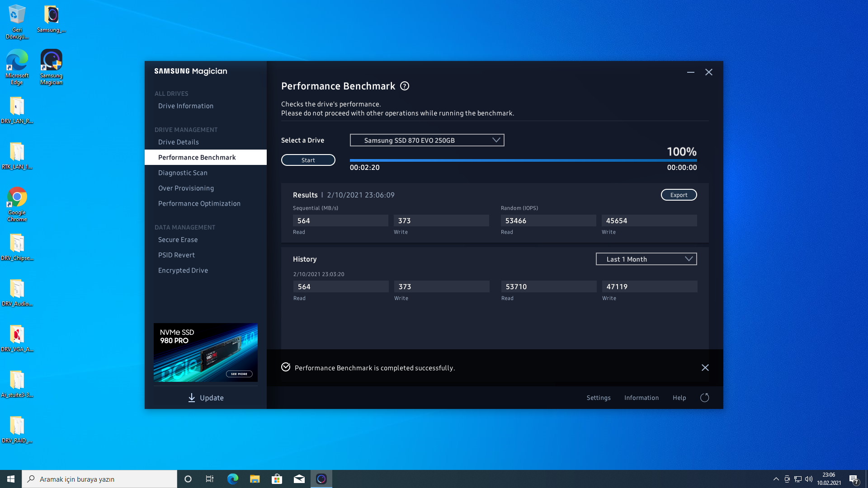Launch Samsung Magician desktop shortcut
Screen dimensions: 868x488
click(x=51, y=67)
